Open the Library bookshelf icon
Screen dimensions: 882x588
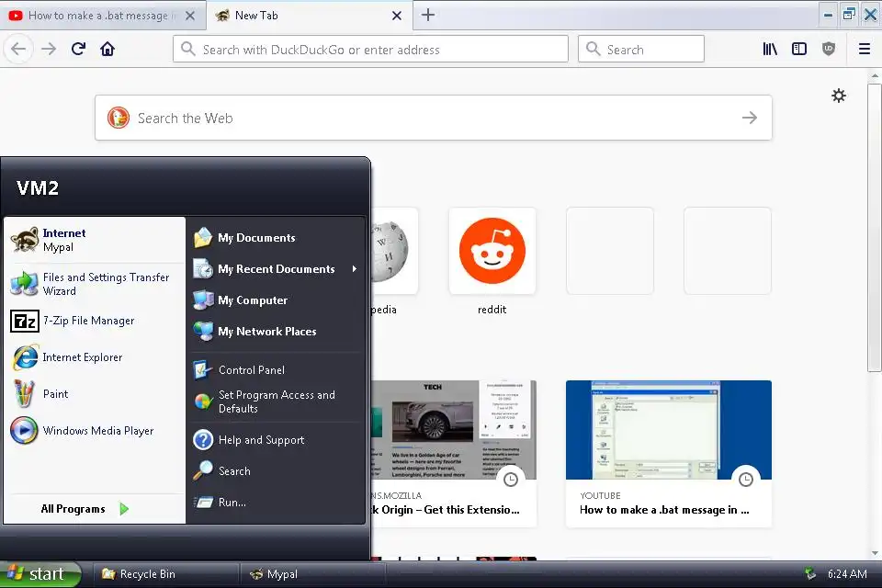tap(770, 49)
